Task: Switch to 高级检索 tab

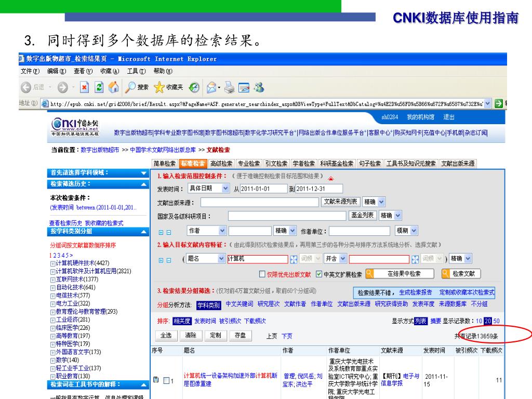Action: [x=221, y=164]
